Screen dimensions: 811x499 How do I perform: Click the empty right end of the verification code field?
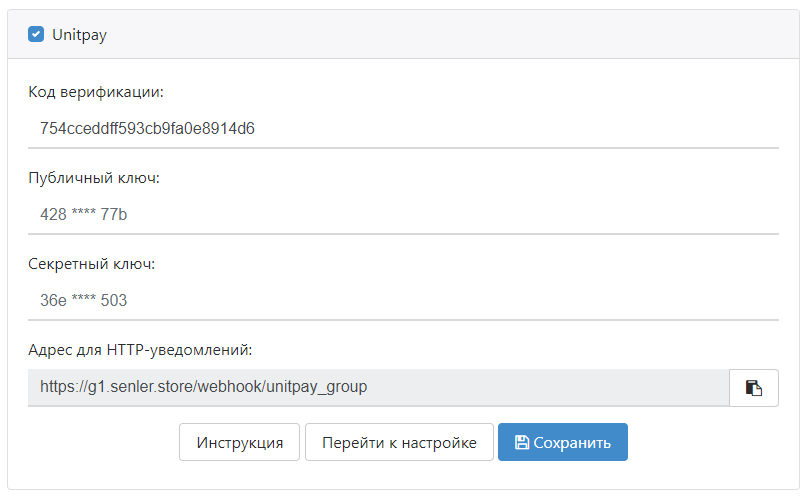pyautogui.click(x=700, y=128)
